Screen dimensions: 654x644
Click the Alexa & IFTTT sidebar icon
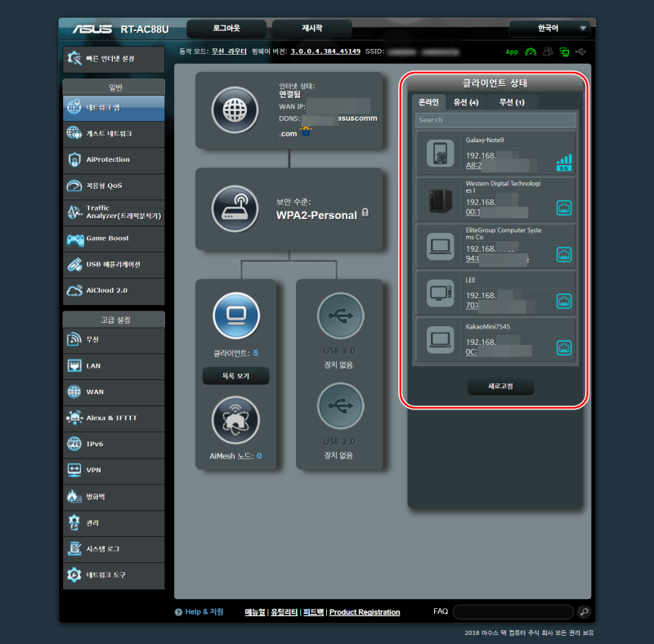pyautogui.click(x=74, y=418)
